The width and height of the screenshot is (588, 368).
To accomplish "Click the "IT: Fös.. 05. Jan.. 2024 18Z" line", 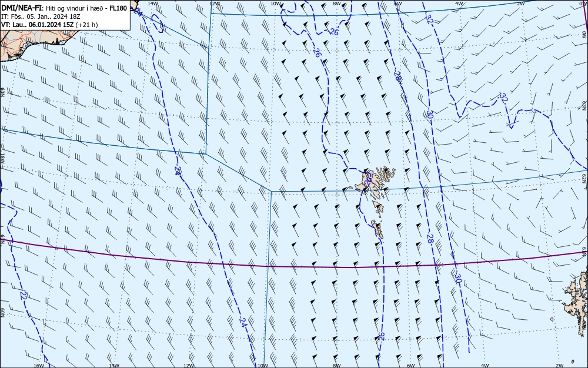I will (41, 16).
